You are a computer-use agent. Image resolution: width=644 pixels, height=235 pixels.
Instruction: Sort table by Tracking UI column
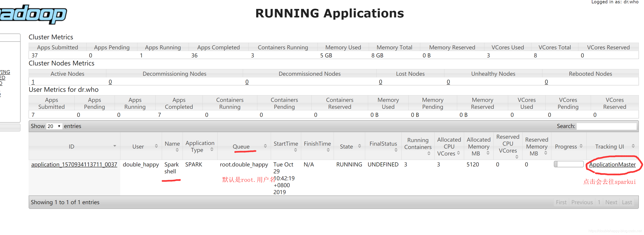[x=612, y=146]
